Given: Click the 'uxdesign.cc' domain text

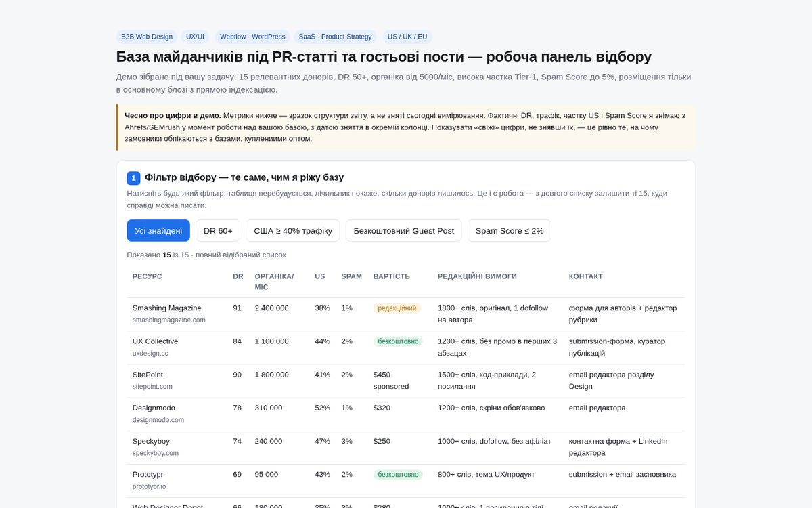Looking at the screenshot, I should (150, 353).
